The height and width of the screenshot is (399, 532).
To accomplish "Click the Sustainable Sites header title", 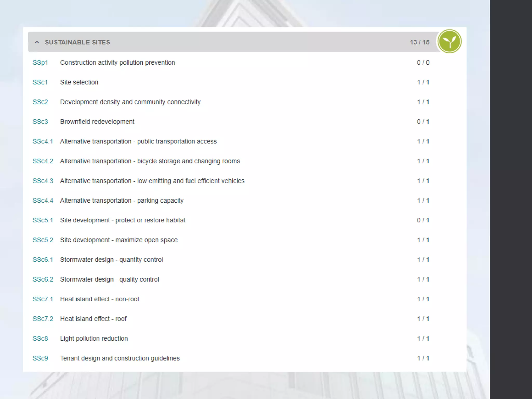I will pos(77,42).
